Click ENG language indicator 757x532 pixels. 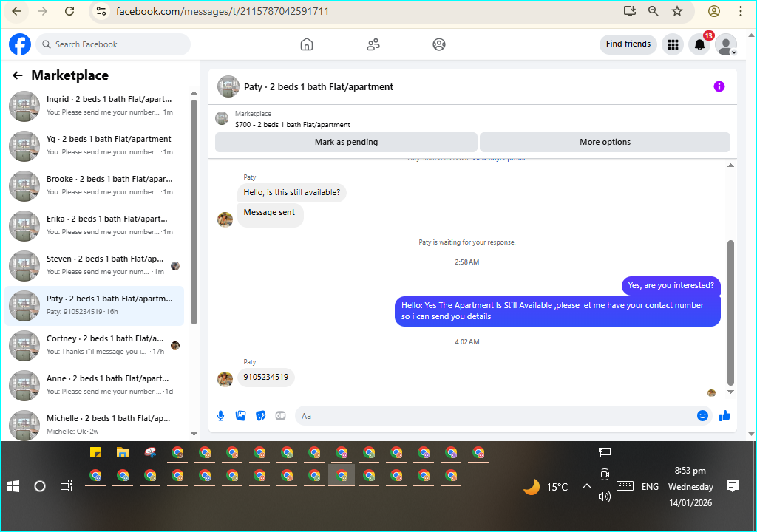pos(650,487)
